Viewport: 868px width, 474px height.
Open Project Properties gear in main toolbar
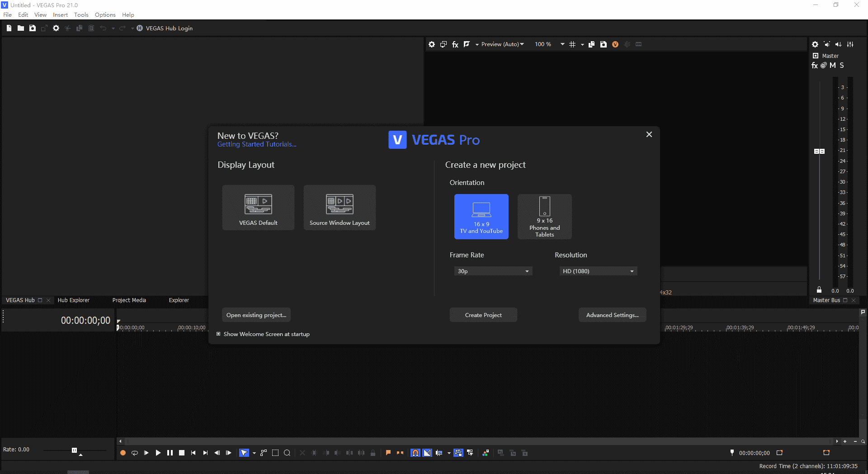pyautogui.click(x=56, y=28)
